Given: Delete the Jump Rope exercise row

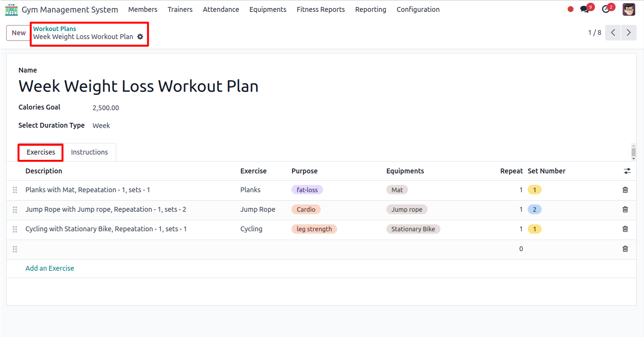Looking at the screenshot, I should pyautogui.click(x=625, y=209).
